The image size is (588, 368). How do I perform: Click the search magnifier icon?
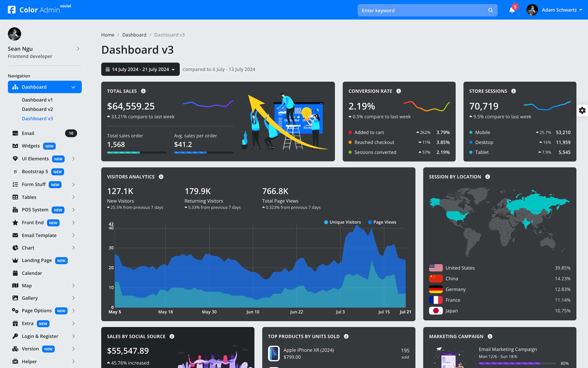click(x=490, y=10)
